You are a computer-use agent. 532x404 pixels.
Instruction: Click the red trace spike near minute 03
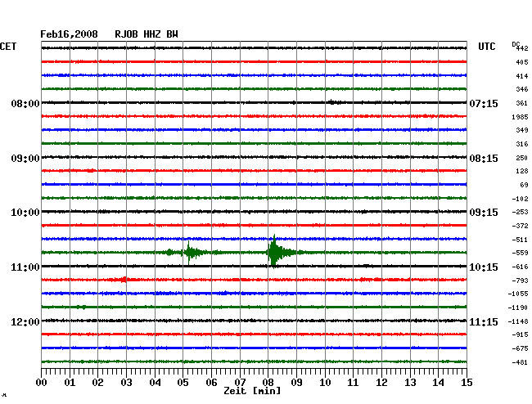coord(124,280)
